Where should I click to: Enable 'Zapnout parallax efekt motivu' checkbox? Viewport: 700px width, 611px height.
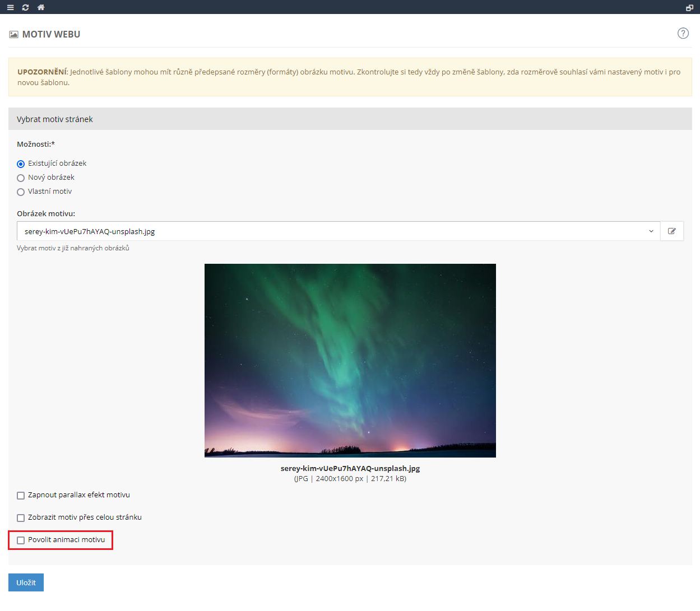pos(21,496)
